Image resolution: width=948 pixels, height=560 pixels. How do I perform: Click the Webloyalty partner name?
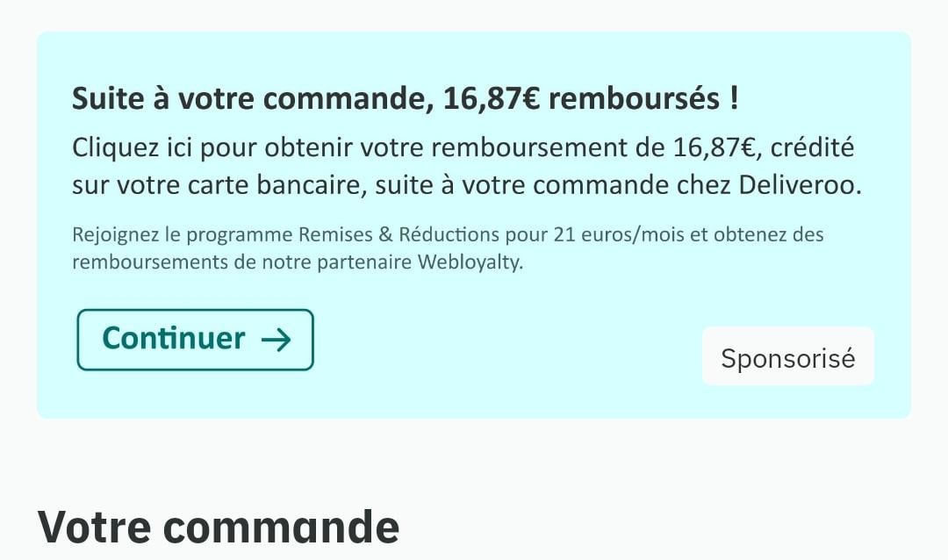coord(470,262)
